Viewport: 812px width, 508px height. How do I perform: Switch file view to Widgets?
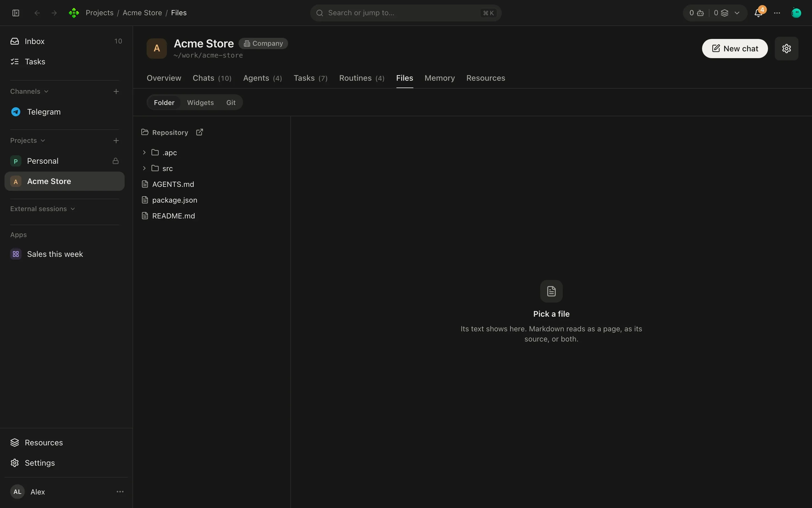[x=200, y=102]
